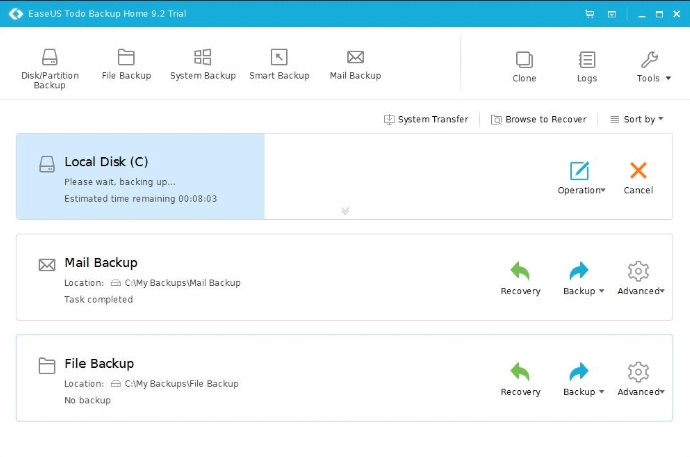Click location path C:\My Backups\Mail Backup
This screenshot has height=457, width=690.
click(183, 283)
